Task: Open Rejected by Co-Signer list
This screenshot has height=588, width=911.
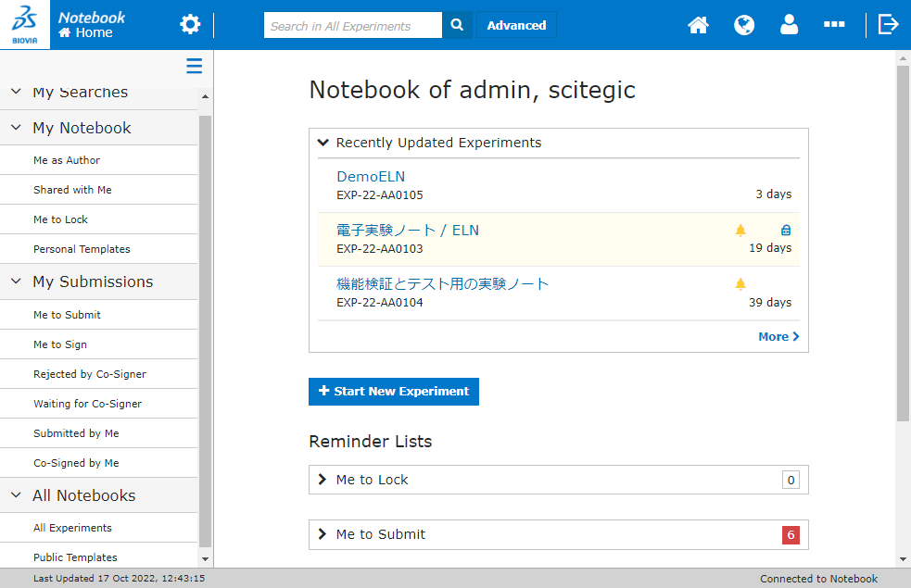Action: [x=99, y=374]
